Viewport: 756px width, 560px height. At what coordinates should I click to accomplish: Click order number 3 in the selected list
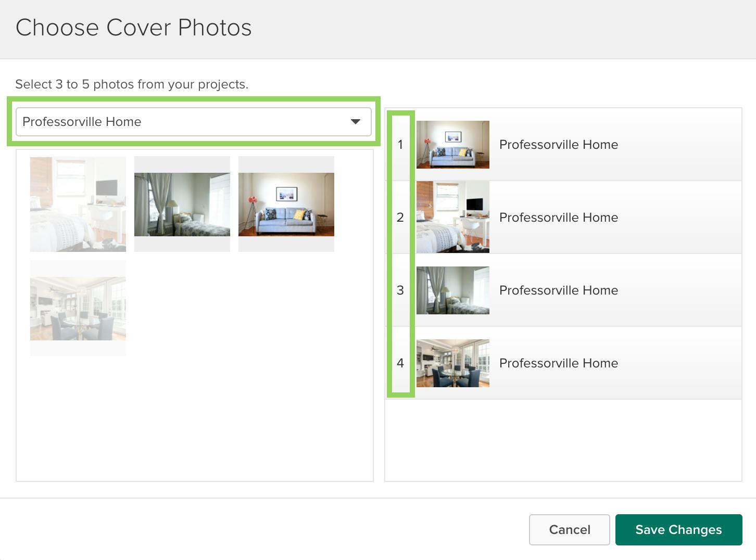click(x=400, y=290)
